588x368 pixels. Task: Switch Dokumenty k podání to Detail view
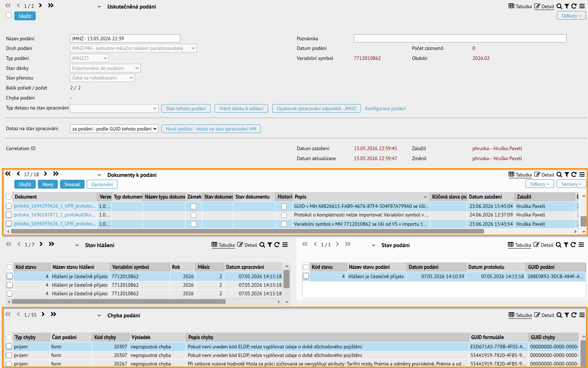point(544,175)
